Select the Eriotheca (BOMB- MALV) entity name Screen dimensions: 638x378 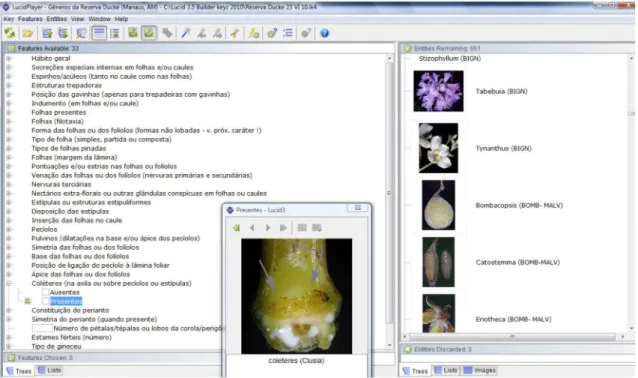pyautogui.click(x=513, y=319)
